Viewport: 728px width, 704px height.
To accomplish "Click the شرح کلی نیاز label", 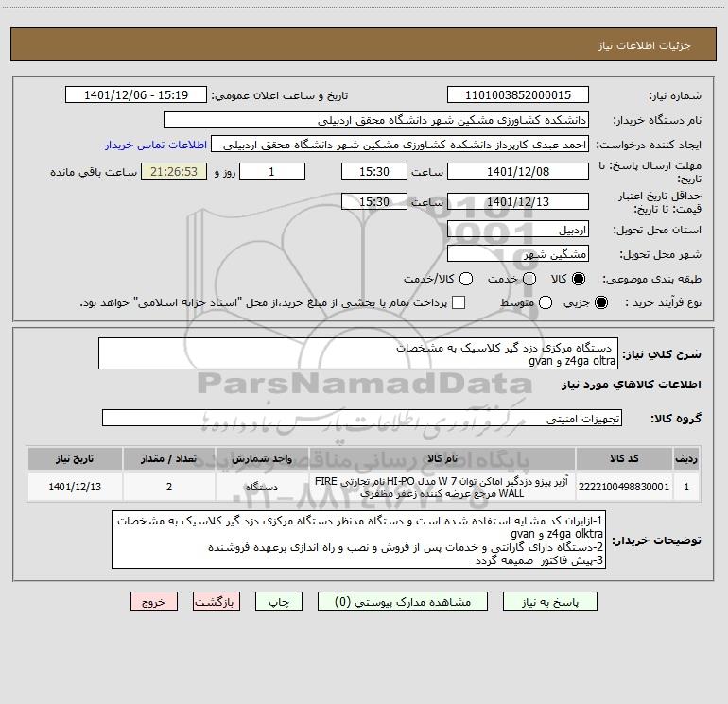I will point(662,354).
